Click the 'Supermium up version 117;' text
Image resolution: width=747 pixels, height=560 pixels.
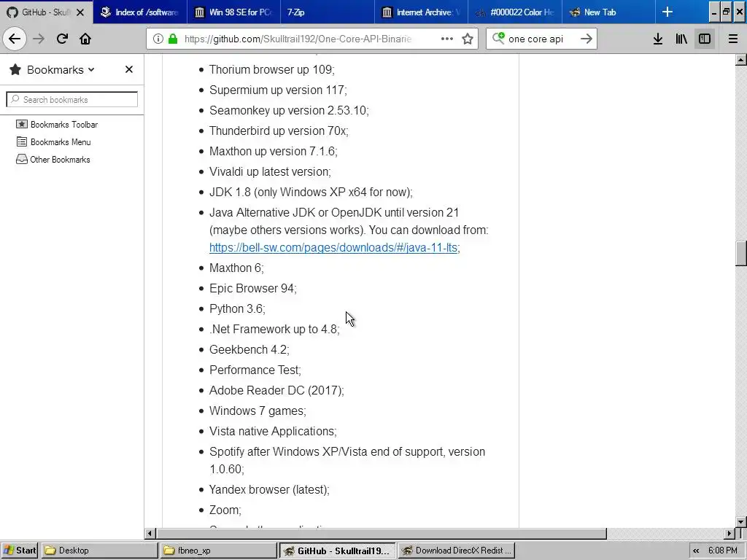(278, 90)
